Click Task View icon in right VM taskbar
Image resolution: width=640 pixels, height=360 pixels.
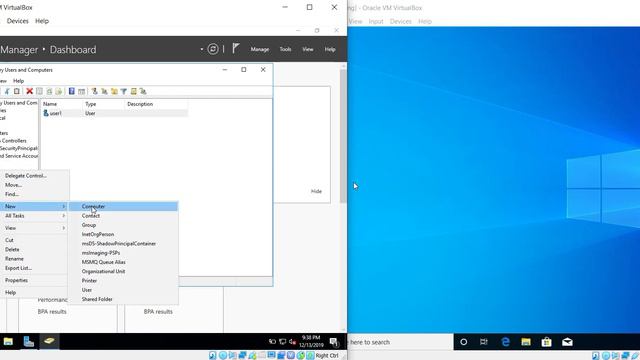pos(484,342)
